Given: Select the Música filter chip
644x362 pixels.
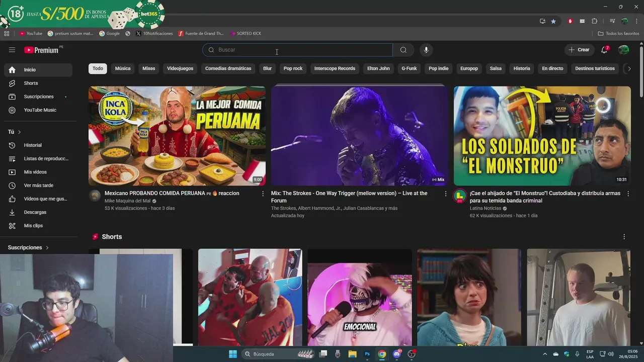Looking at the screenshot, I should click(123, 68).
